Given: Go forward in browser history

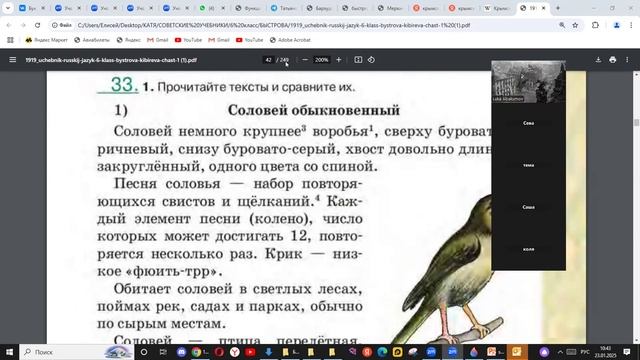Looking at the screenshot, I should [x=23, y=25].
